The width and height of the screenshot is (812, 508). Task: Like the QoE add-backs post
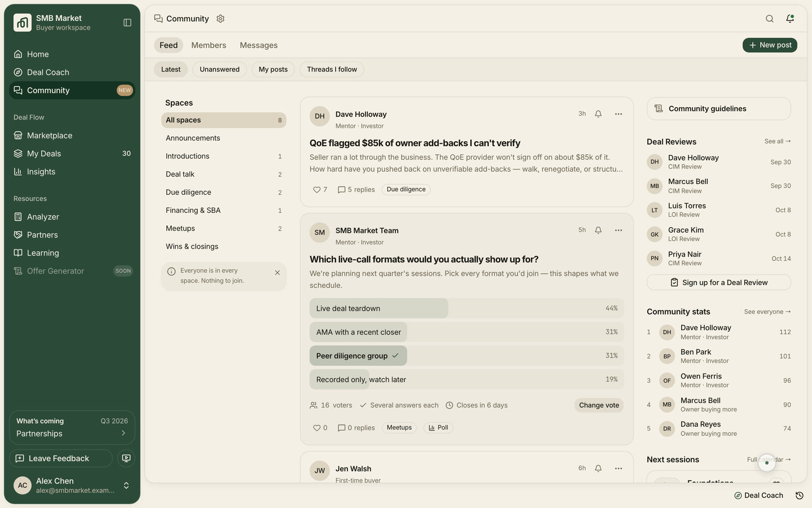pos(320,190)
